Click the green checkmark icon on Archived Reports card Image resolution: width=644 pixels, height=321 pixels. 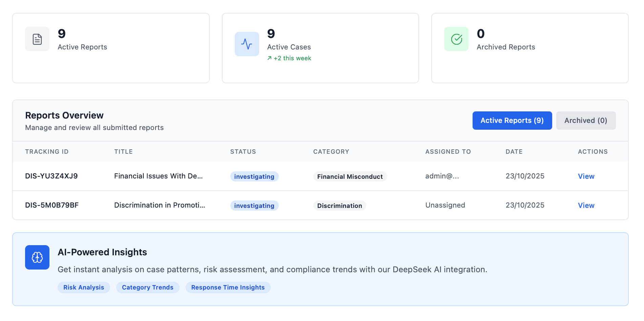[x=456, y=39]
